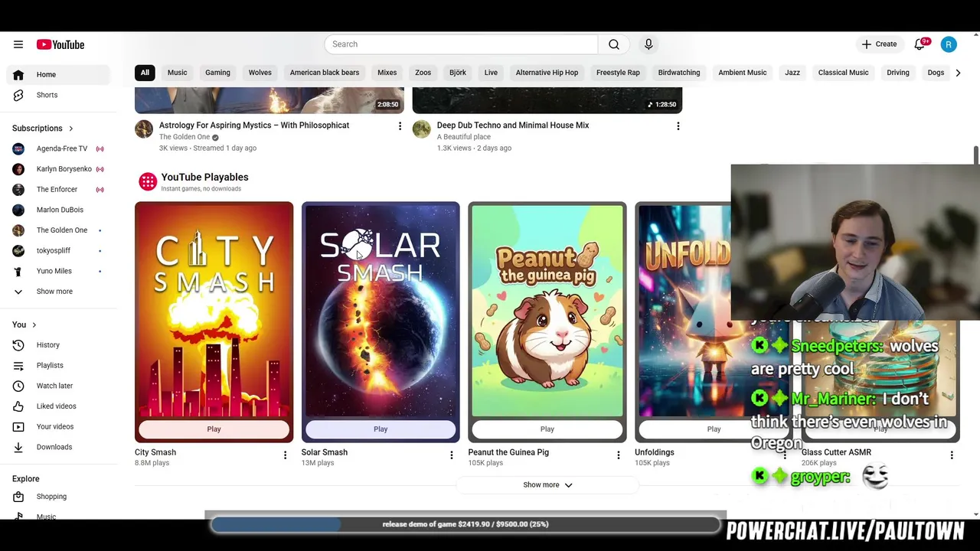Expand Show more playables
Image resolution: width=980 pixels, height=551 pixels.
pyautogui.click(x=547, y=485)
